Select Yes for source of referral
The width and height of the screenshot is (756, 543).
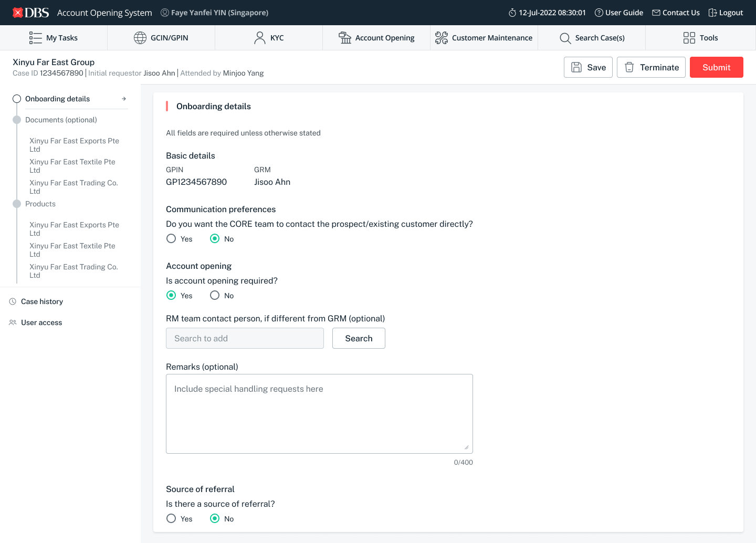pos(171,518)
